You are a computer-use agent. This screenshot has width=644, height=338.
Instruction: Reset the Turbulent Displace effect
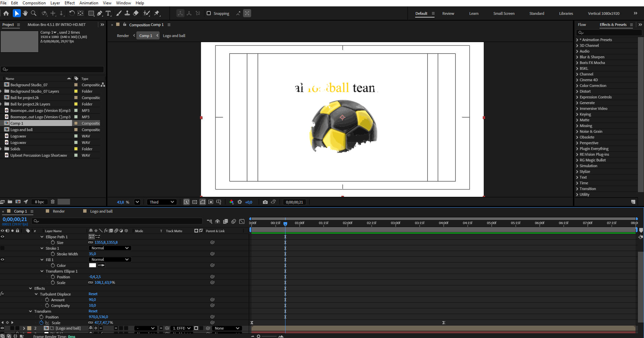point(93,294)
